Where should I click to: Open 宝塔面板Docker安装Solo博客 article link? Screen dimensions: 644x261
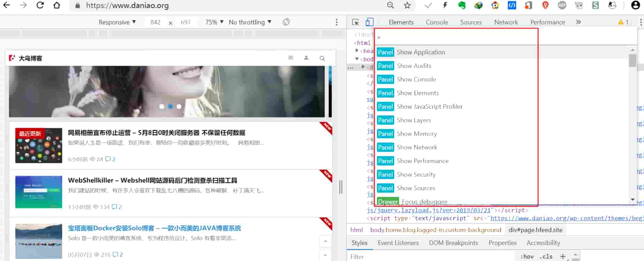[x=154, y=228]
